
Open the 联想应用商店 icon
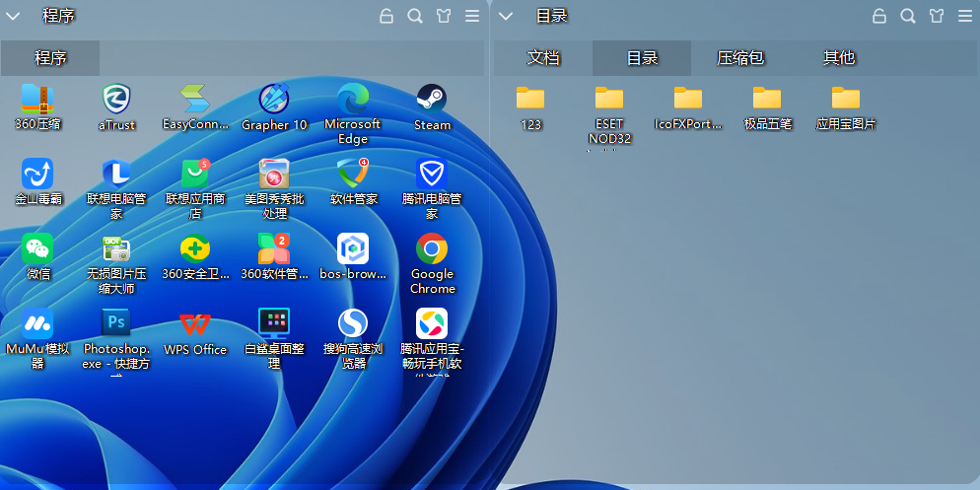click(195, 174)
